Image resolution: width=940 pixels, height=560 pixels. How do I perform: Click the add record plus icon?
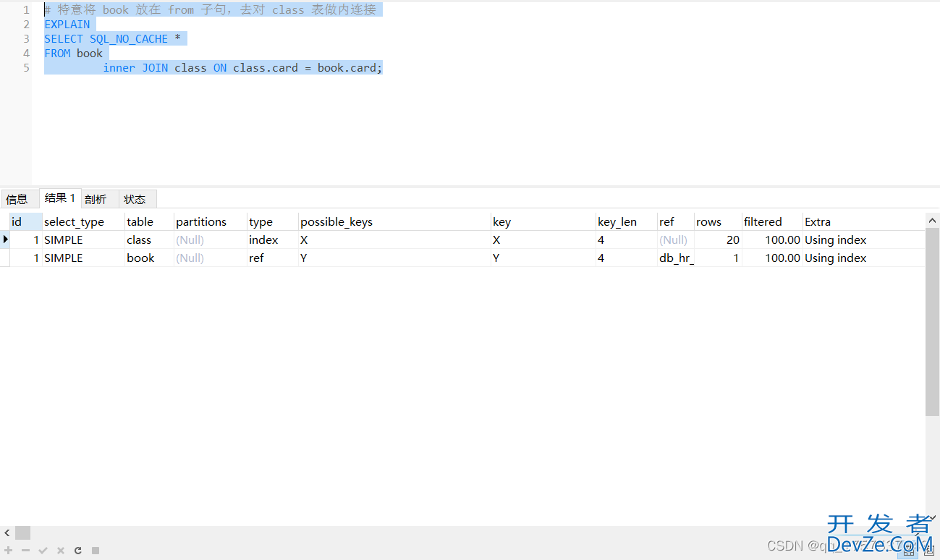tap(9, 551)
